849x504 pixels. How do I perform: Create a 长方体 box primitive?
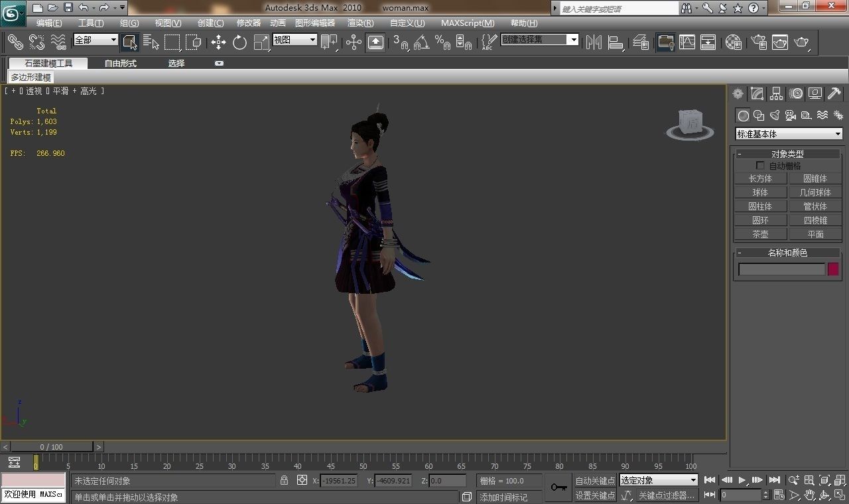pyautogui.click(x=760, y=178)
